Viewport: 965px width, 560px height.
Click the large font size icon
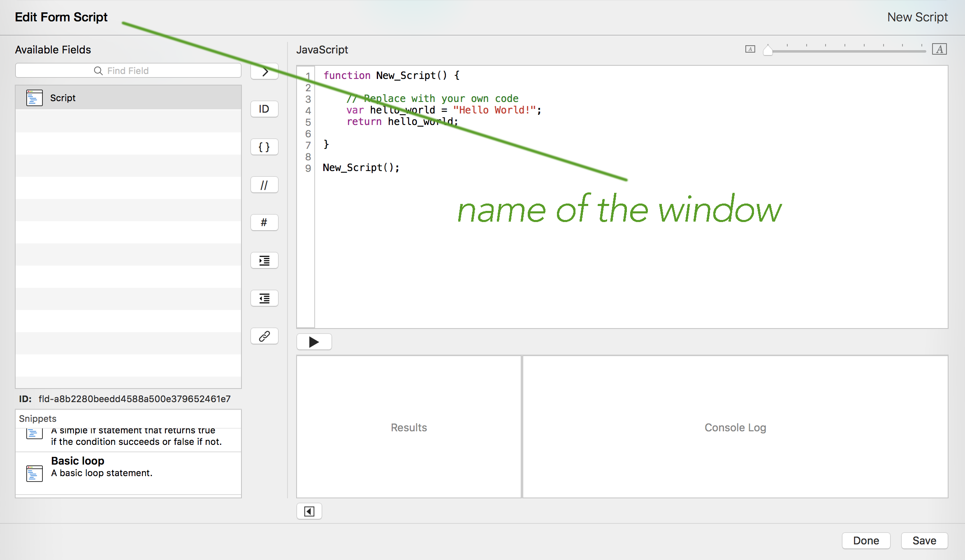pyautogui.click(x=939, y=49)
